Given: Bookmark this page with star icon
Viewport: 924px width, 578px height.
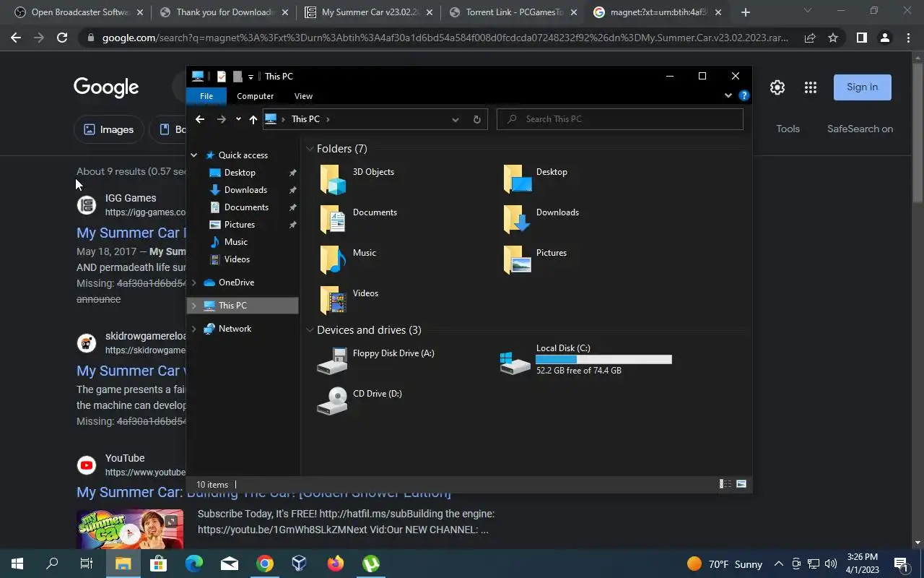Looking at the screenshot, I should pyautogui.click(x=833, y=38).
